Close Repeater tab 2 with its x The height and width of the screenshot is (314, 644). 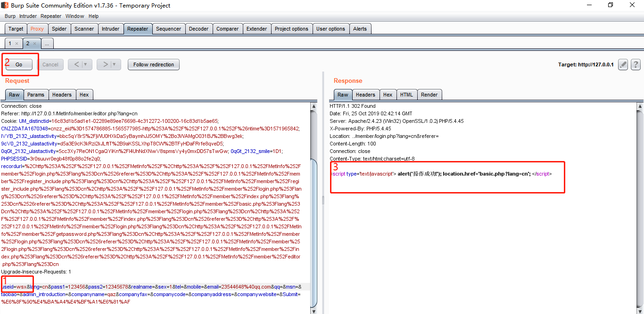pos(34,43)
